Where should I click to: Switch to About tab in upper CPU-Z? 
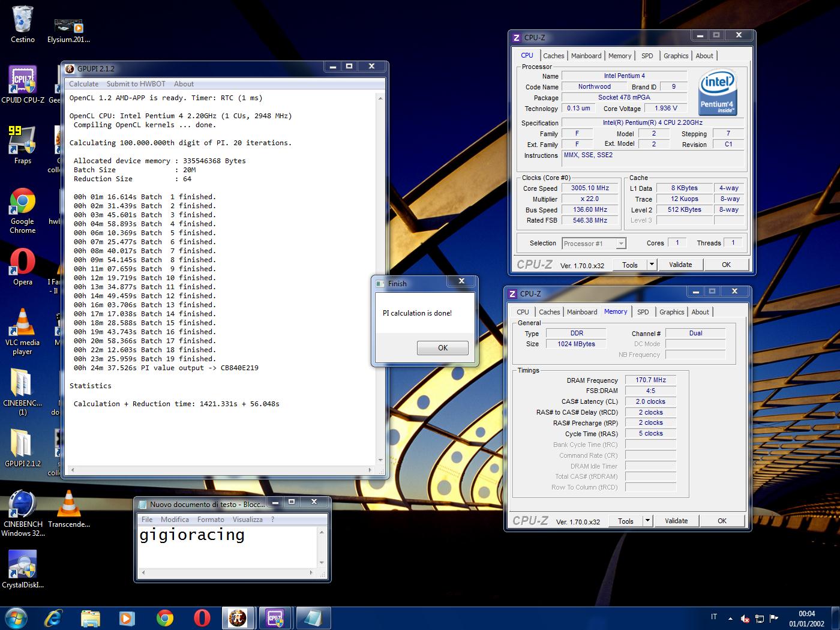tap(704, 56)
